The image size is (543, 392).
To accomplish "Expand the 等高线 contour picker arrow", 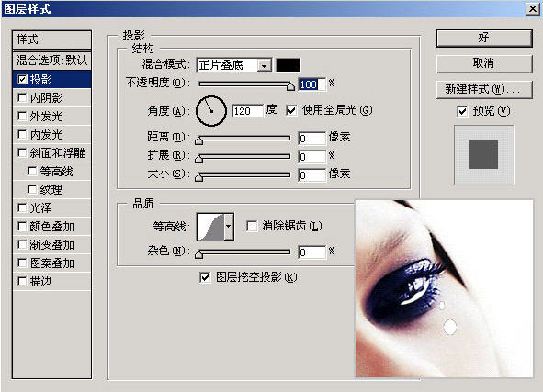I will pyautogui.click(x=229, y=227).
